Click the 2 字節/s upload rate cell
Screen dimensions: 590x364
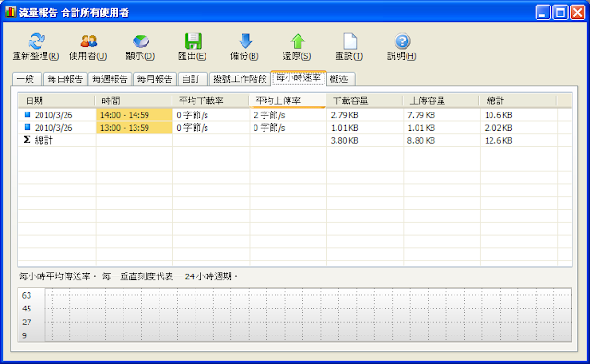[x=289, y=114]
